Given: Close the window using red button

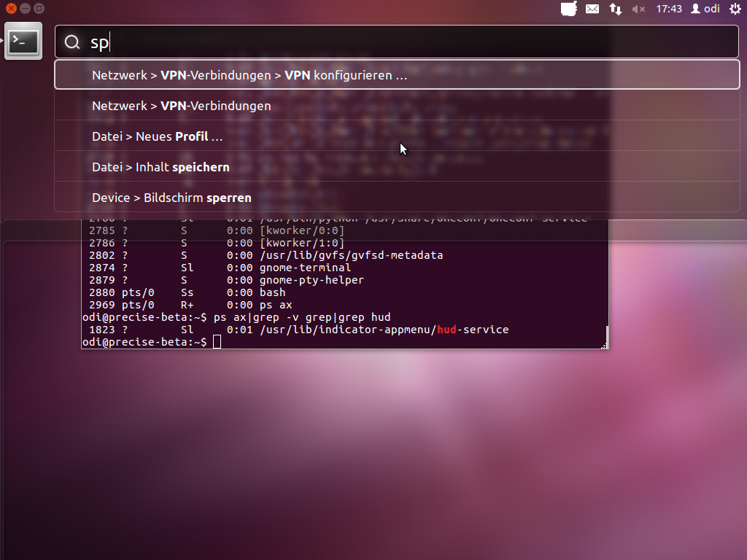Looking at the screenshot, I should pos(12,8).
